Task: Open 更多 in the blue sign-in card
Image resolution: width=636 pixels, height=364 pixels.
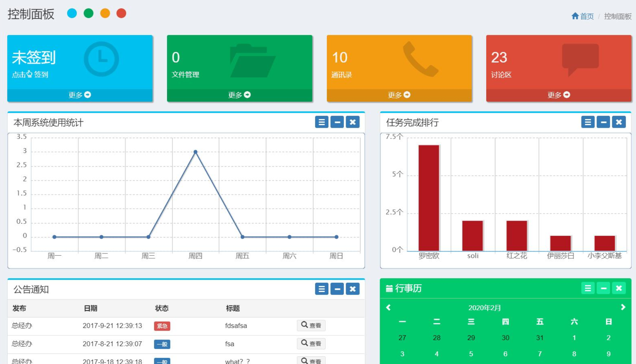Action: pos(80,95)
